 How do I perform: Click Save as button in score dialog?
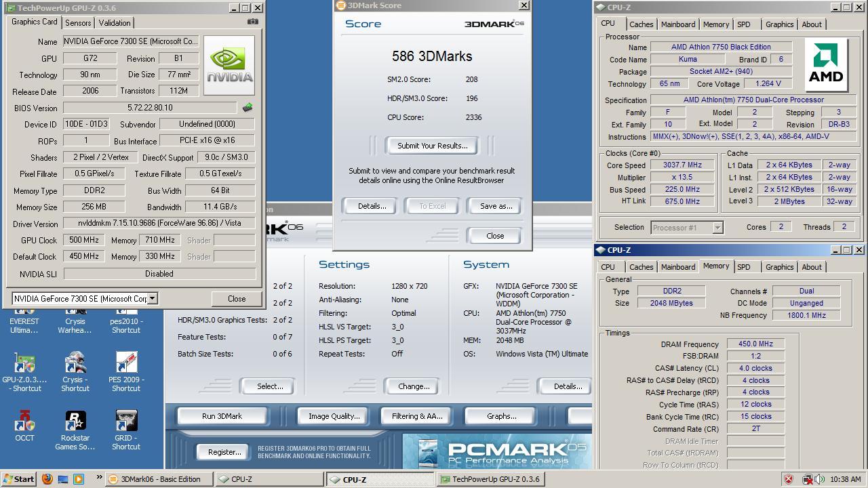tap(496, 206)
